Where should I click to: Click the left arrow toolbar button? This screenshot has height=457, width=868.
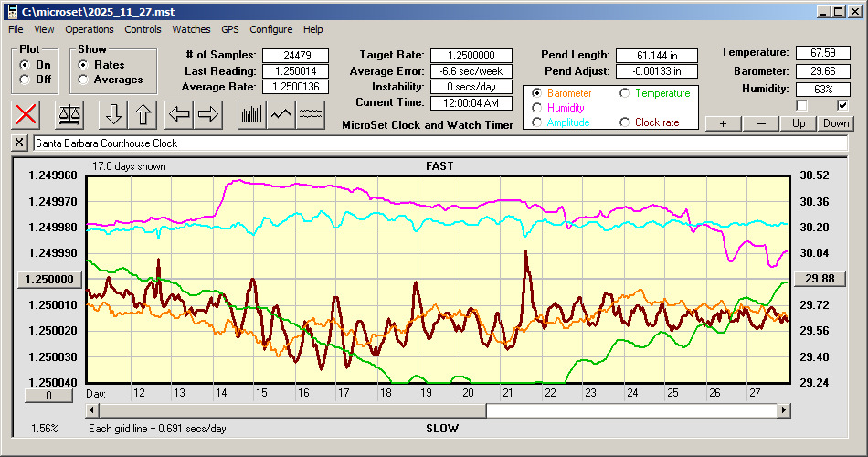180,114
